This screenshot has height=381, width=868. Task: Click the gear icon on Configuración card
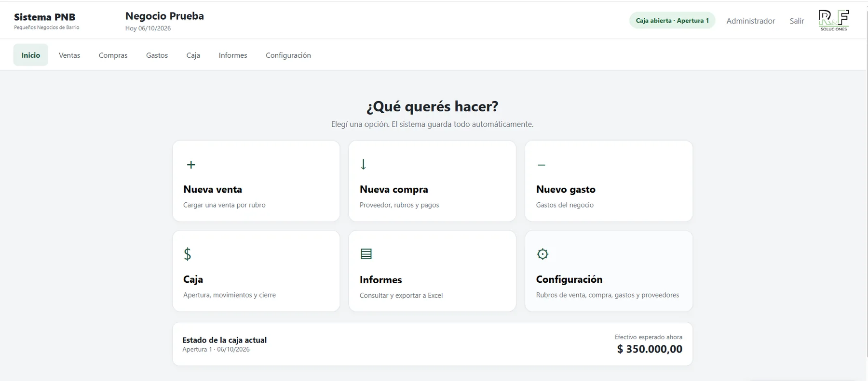tap(542, 254)
